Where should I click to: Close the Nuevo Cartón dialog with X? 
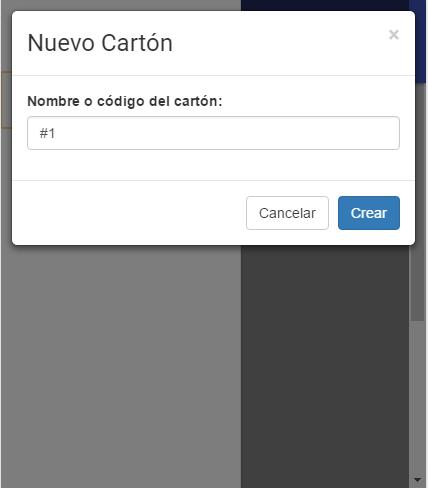pos(394,34)
